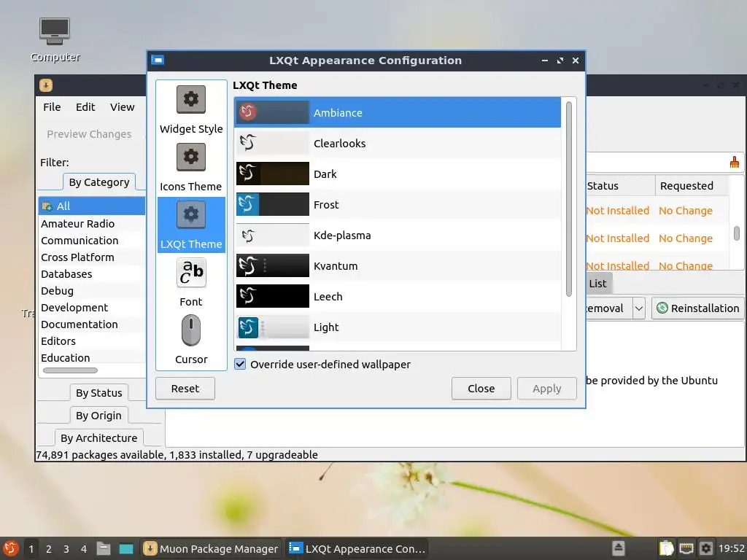Select the All category in Muon
Image resolution: width=747 pixels, height=560 pixels.
(x=92, y=206)
